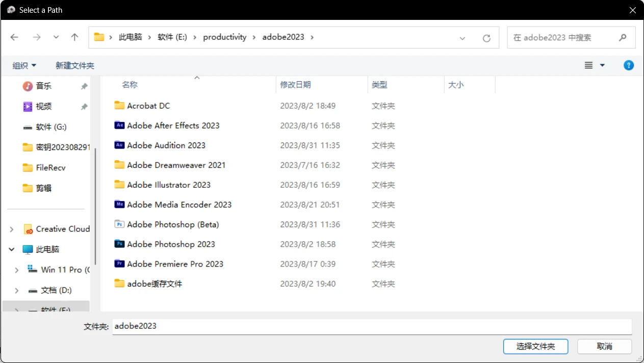Click the 文件夹 name input field

coord(371,326)
